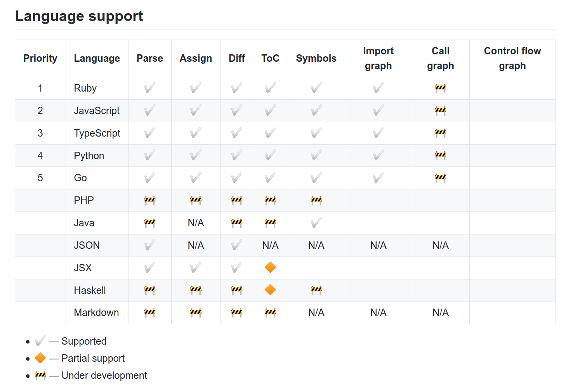Click the Markdown Diff construction icon
The image size is (573, 392).
(x=236, y=312)
